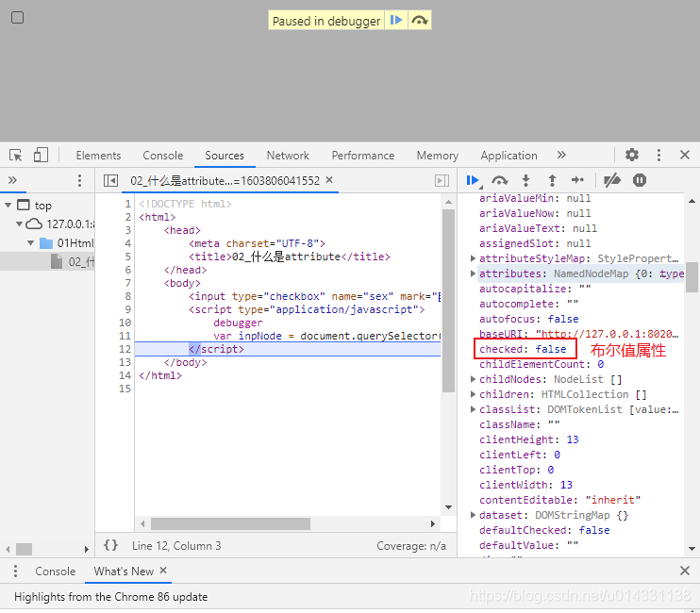Select the What's New drawer tab
The image size is (700, 613).
[124, 572]
